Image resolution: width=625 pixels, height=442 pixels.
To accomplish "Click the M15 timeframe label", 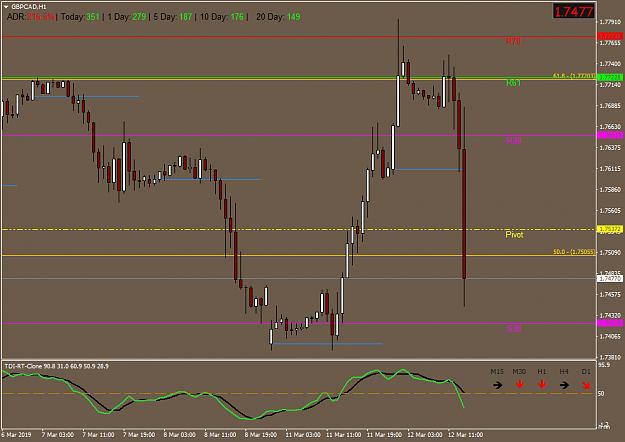I will tap(497, 371).
